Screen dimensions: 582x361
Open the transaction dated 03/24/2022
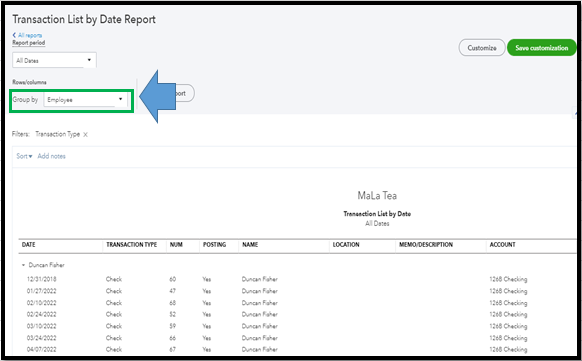pyautogui.click(x=42, y=338)
